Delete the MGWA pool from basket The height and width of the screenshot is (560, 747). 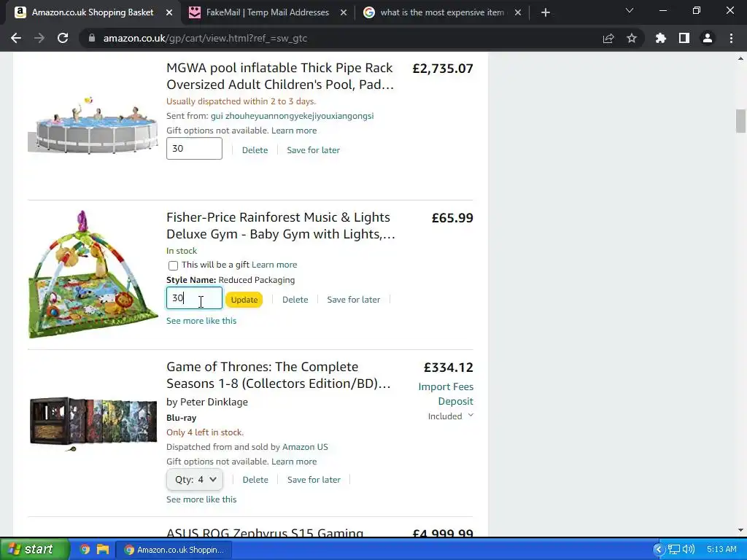(255, 150)
